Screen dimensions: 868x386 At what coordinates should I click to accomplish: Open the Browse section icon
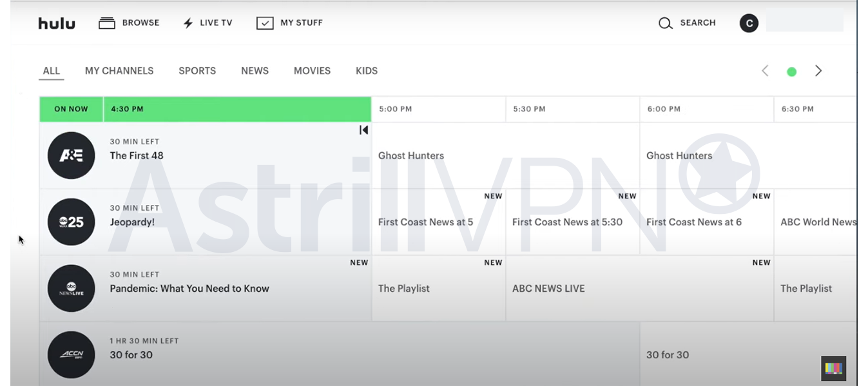107,23
